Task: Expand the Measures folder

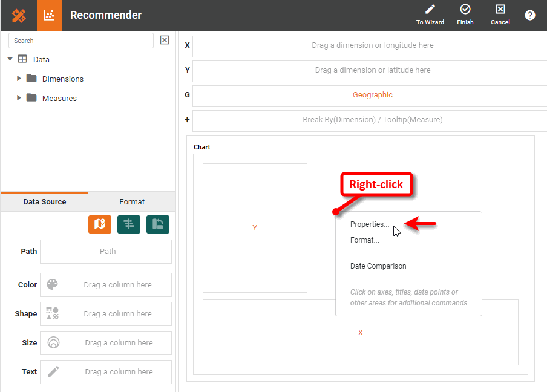Action: tap(19, 98)
